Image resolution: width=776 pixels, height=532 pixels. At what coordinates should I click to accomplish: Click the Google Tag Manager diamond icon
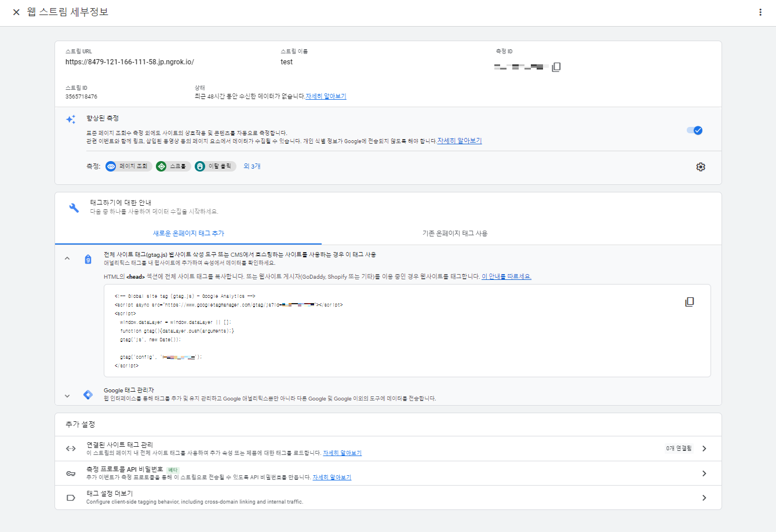pos(88,395)
